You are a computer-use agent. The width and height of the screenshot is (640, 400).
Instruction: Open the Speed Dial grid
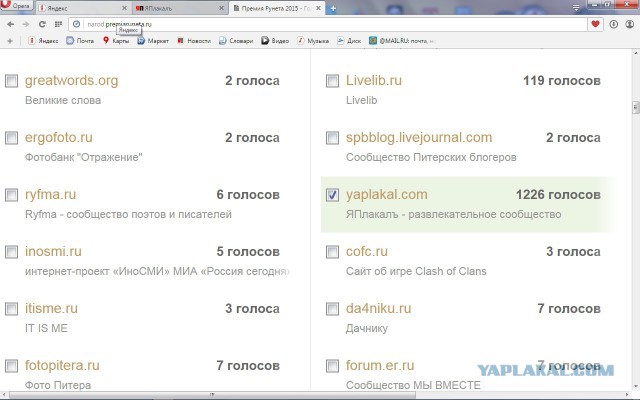coord(58,24)
